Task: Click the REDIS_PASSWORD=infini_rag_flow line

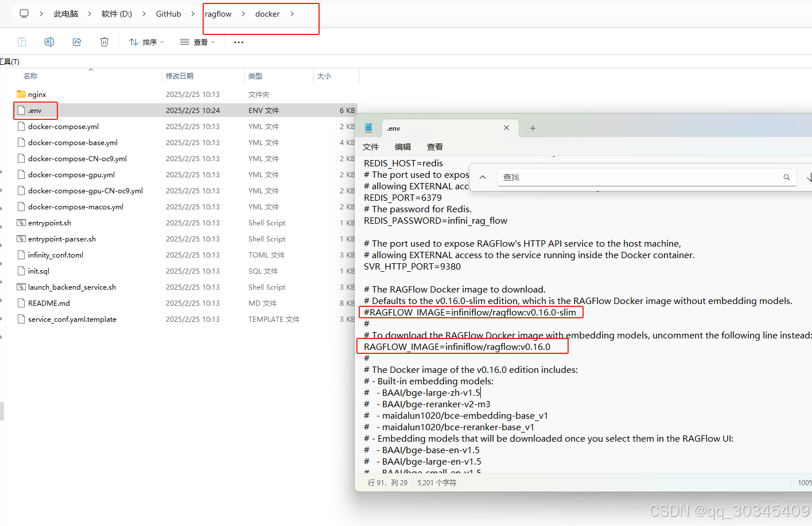Action: (x=436, y=220)
